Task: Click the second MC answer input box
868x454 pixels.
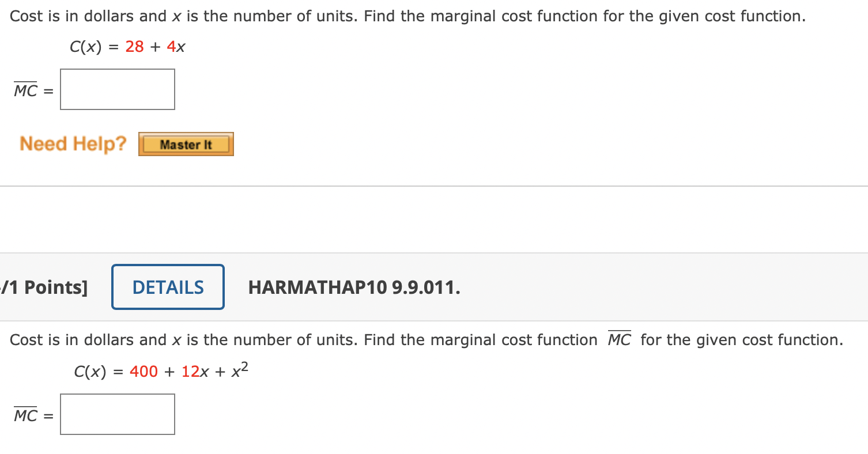Action: click(x=117, y=414)
